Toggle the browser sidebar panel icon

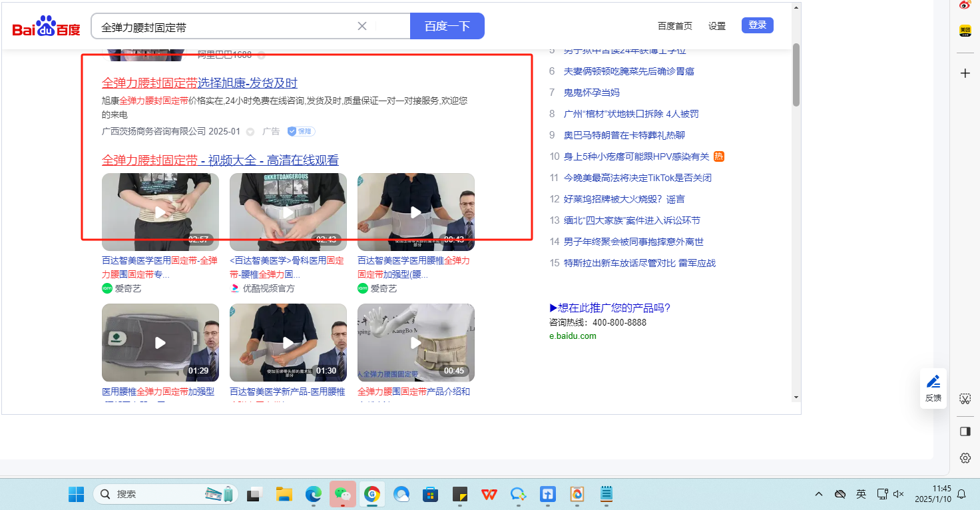pyautogui.click(x=965, y=431)
